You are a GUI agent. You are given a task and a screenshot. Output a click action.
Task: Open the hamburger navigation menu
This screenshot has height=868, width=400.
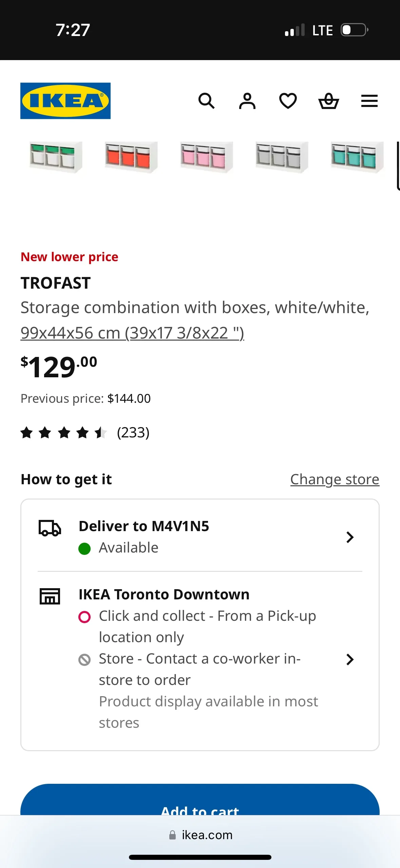[x=369, y=101]
